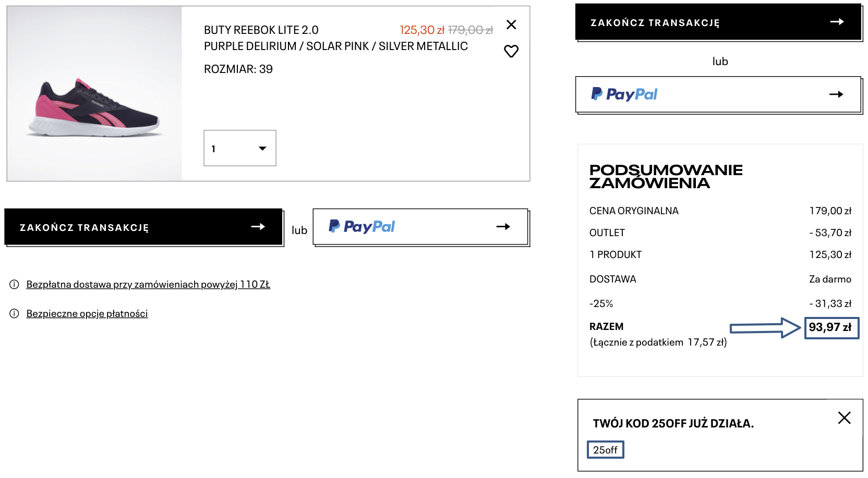Add shoes to wishlist with heart icon

[x=511, y=51]
